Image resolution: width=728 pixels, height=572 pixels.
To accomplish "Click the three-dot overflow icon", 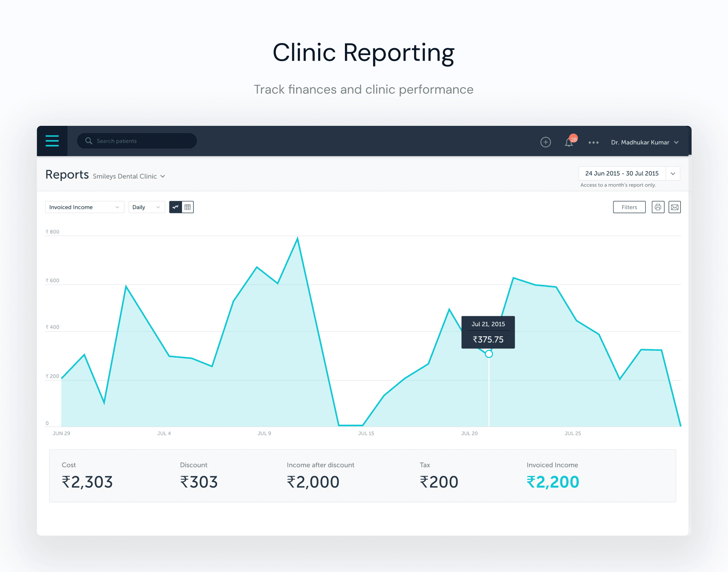I will pos(593,142).
